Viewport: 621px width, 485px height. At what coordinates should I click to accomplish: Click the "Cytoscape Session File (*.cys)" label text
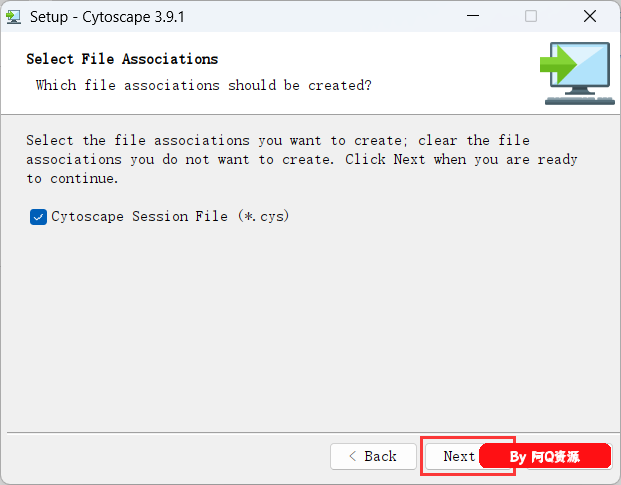pos(170,216)
